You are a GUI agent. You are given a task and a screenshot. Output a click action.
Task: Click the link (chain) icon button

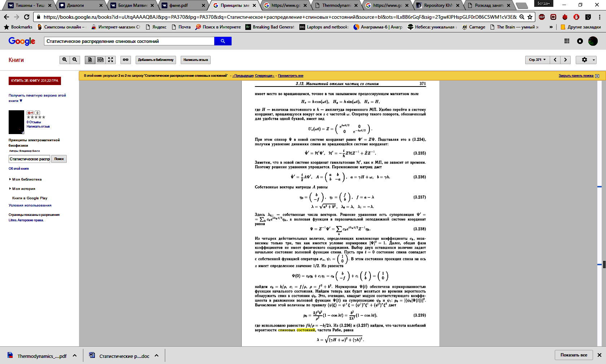pos(126,60)
